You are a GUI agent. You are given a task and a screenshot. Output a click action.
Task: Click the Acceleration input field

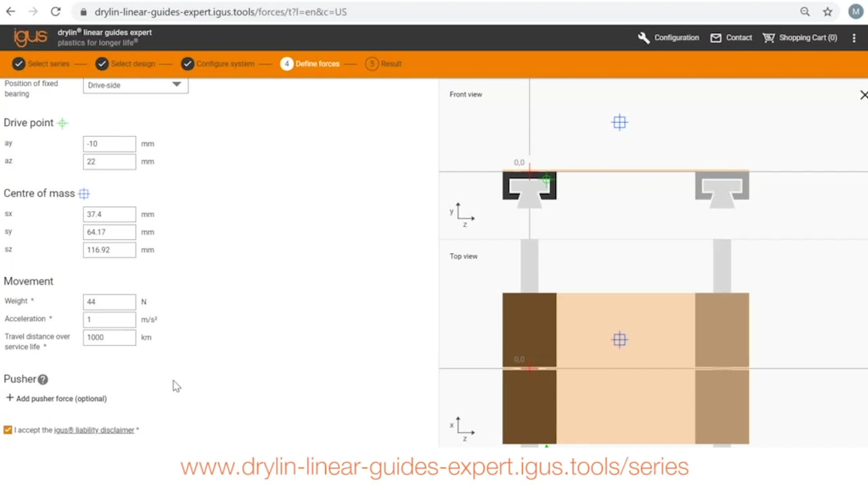(109, 319)
